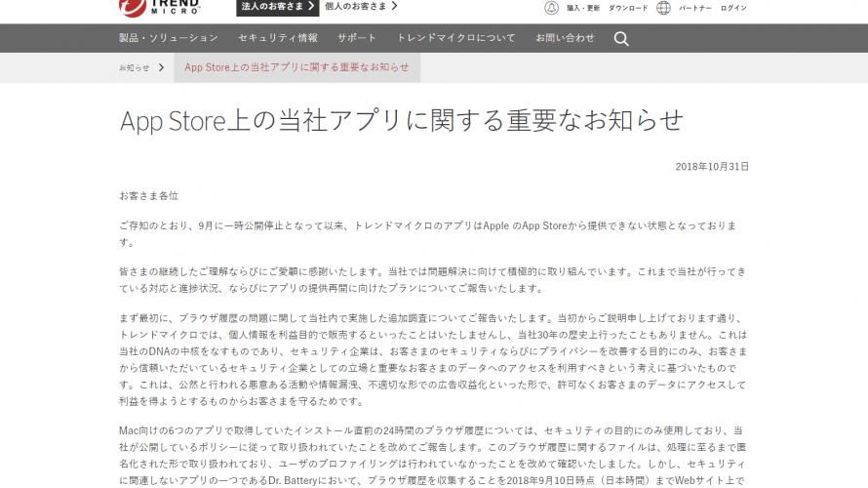Image resolution: width=868 pixels, height=488 pixels.
Task: Open トレンドマイクロについて menu
Action: point(456,38)
